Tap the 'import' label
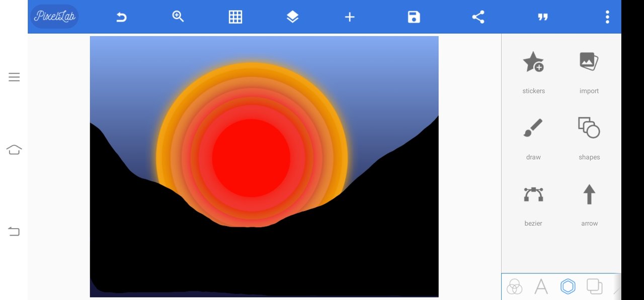The width and height of the screenshot is (644, 300). pos(589,91)
